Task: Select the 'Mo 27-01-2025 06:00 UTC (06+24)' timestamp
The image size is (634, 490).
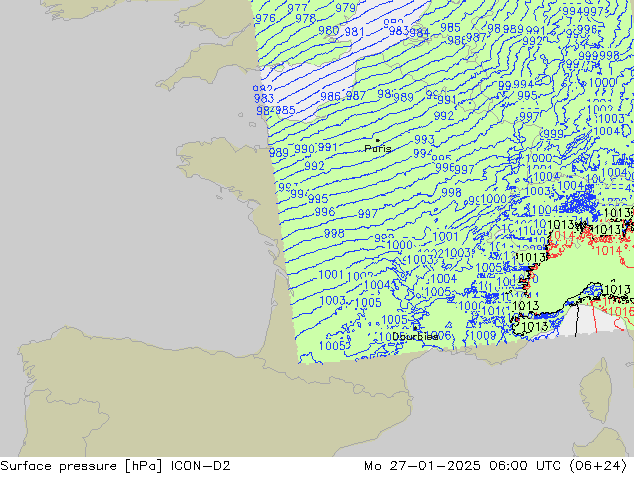Action: point(495,466)
